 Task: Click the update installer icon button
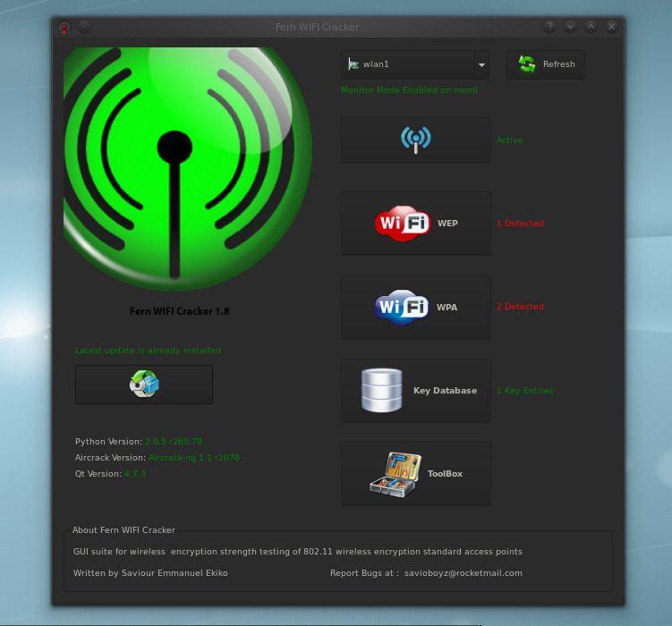pyautogui.click(x=144, y=384)
